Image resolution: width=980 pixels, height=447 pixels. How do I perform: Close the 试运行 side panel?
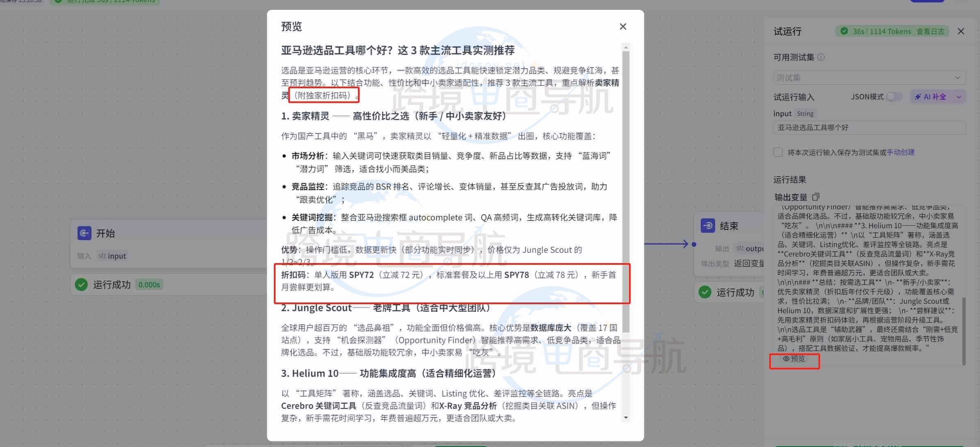point(961,31)
